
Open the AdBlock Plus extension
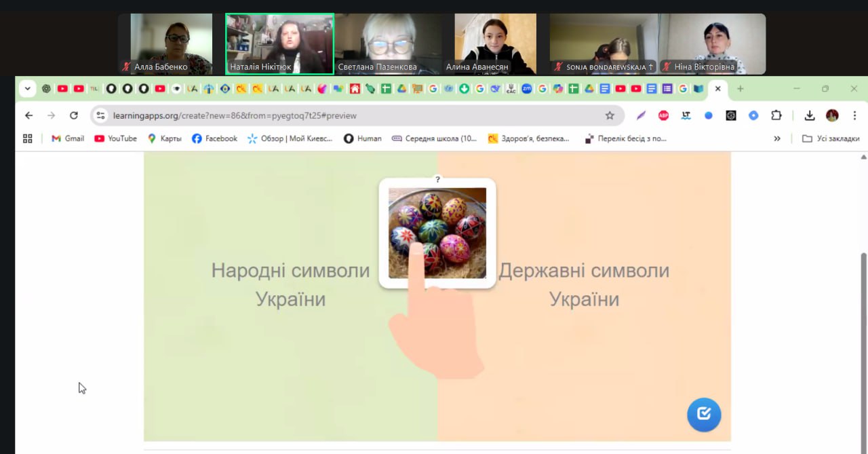[x=663, y=115]
